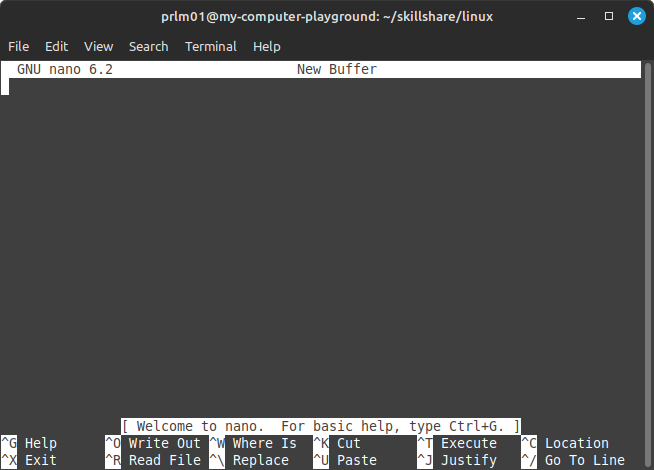Open the File menu
This screenshot has height=470, width=654.
point(19,46)
